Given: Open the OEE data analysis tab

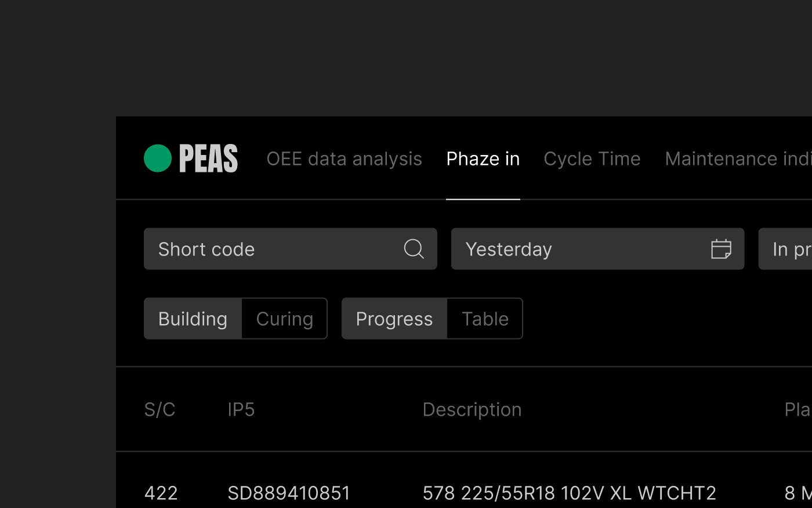Looking at the screenshot, I should coord(344,159).
